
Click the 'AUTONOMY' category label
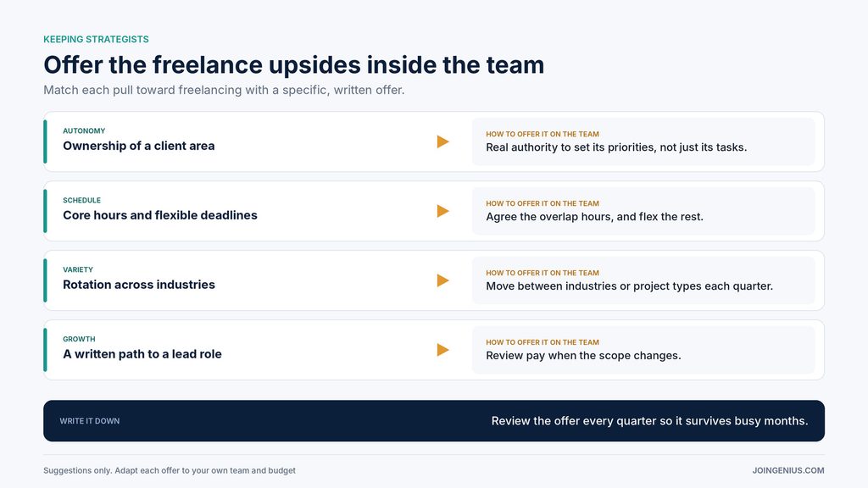(84, 131)
